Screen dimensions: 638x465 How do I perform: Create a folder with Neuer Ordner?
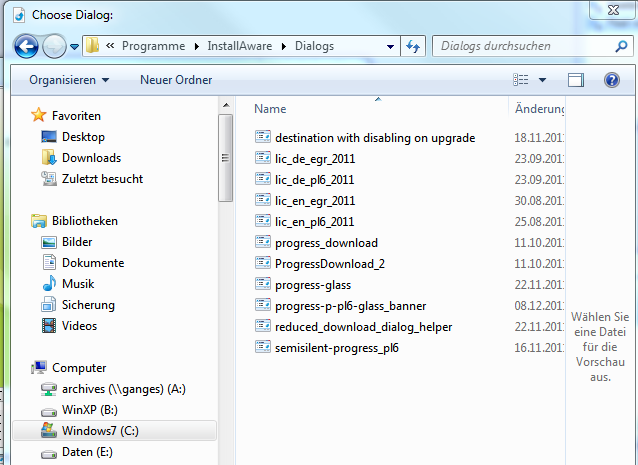pyautogui.click(x=176, y=80)
